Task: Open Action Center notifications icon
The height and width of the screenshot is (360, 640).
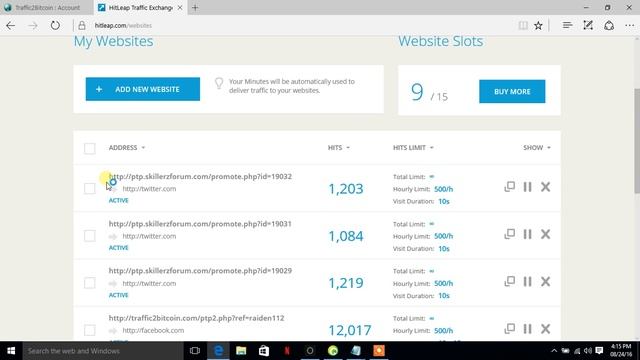Action: click(599, 351)
